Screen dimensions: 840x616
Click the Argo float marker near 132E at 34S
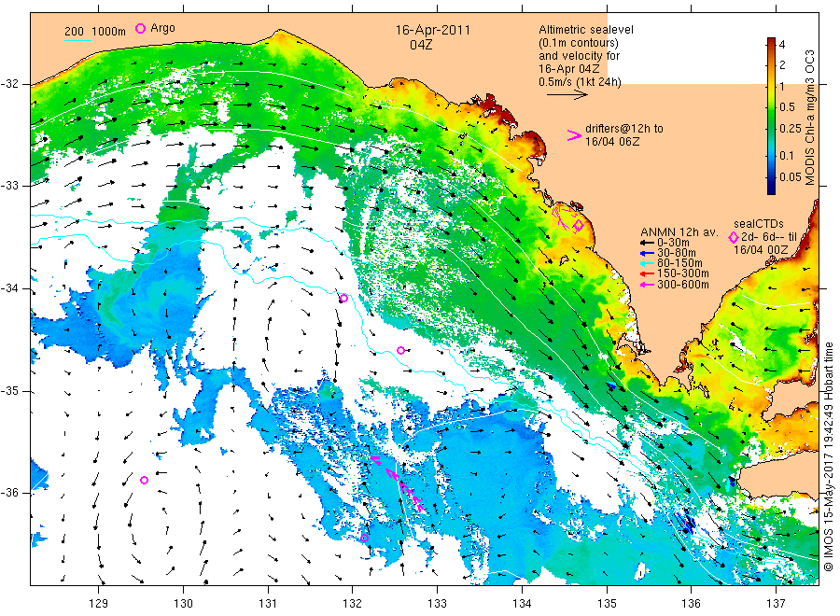tap(343, 299)
